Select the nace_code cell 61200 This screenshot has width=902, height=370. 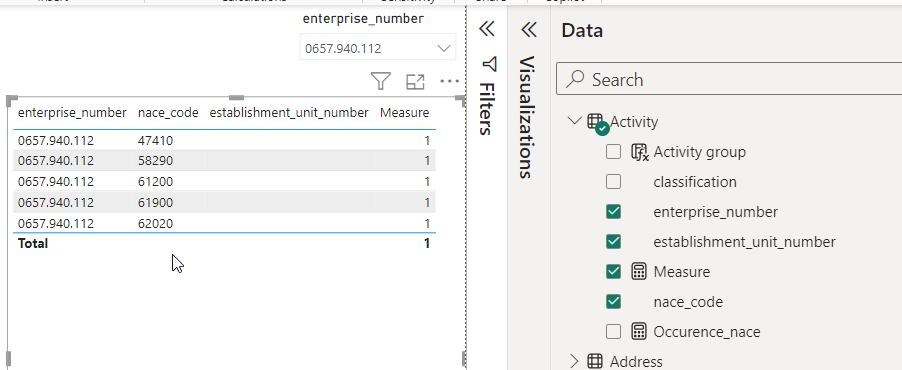[x=155, y=181]
